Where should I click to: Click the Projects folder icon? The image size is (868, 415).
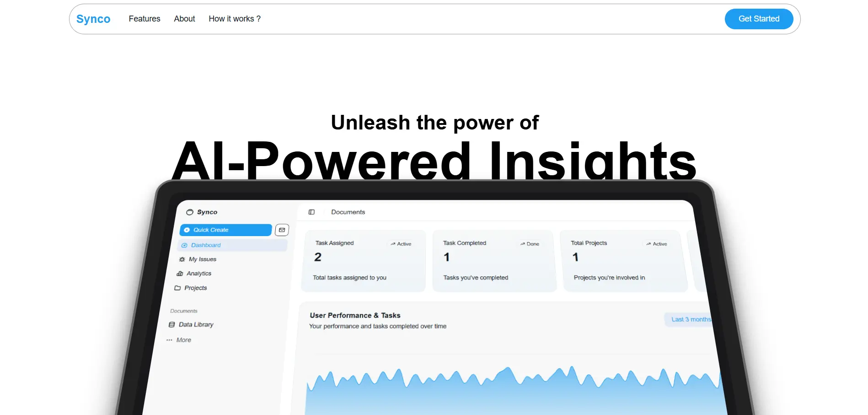tap(177, 288)
